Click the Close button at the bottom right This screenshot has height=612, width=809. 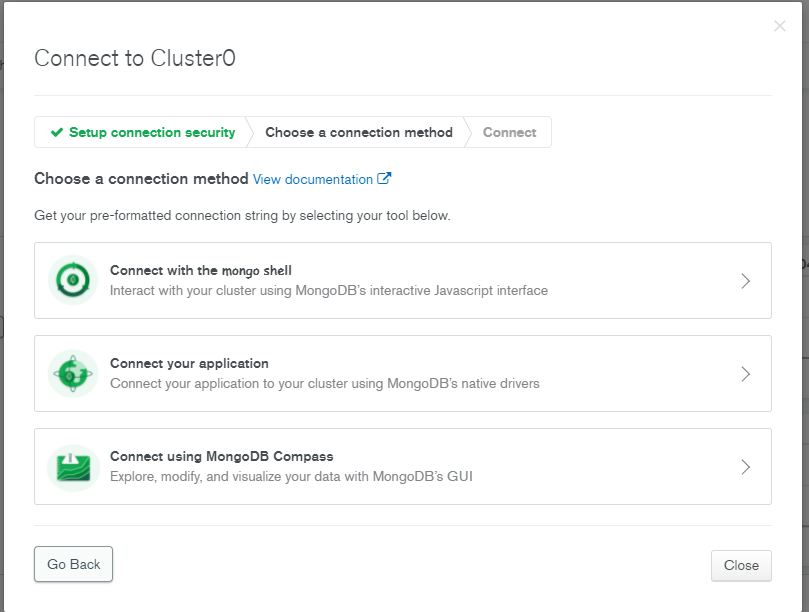741,565
